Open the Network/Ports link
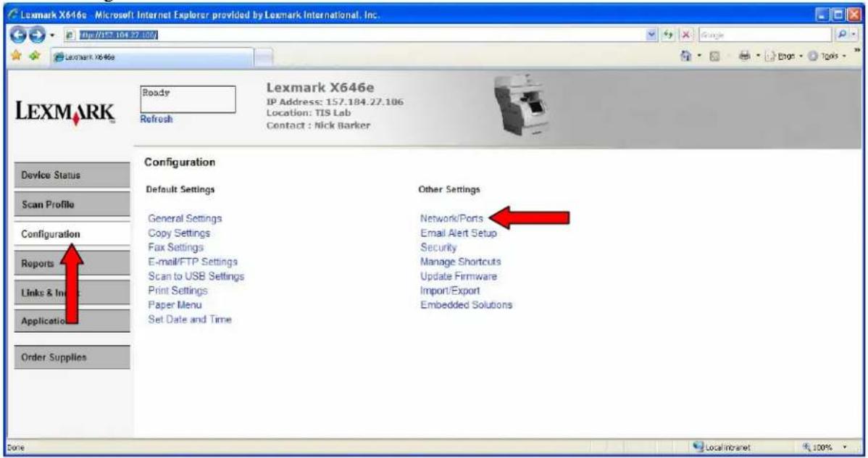This screenshot has height=458, width=868. coord(451,219)
